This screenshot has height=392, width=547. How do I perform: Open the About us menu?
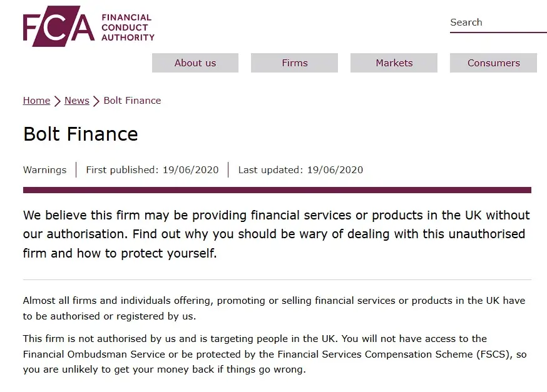point(195,63)
